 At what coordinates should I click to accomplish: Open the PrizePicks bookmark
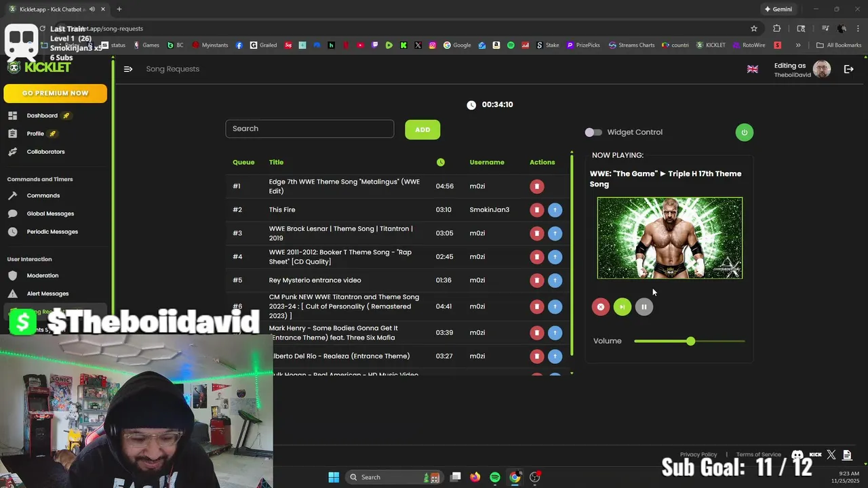click(584, 45)
